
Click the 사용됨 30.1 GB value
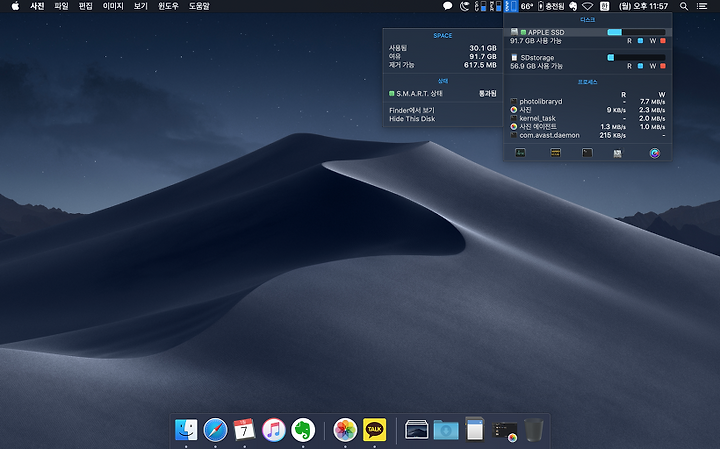[x=483, y=48]
